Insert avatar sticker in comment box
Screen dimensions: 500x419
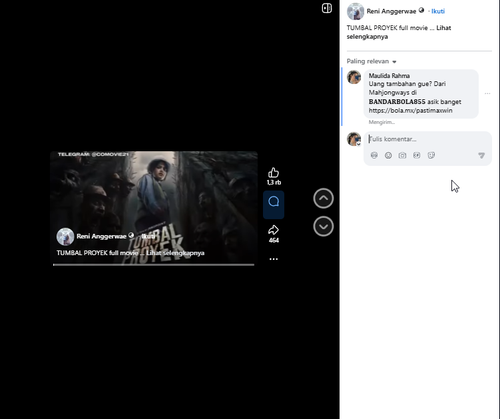[374, 155]
